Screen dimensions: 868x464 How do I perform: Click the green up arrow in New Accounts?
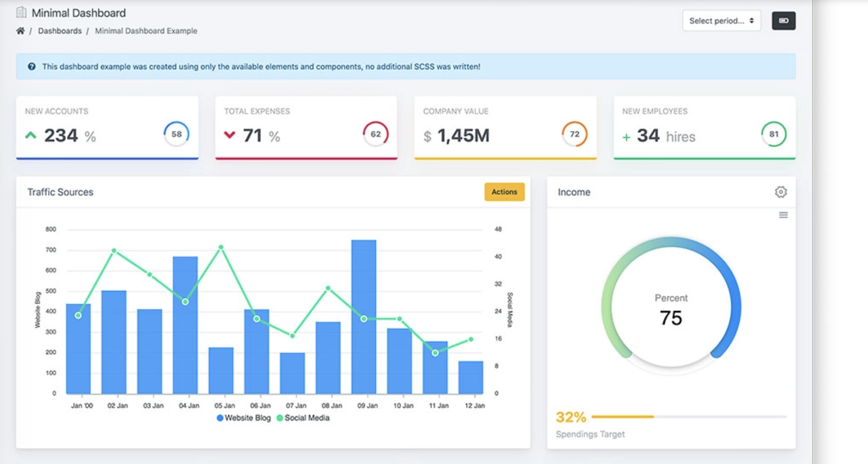click(x=31, y=136)
